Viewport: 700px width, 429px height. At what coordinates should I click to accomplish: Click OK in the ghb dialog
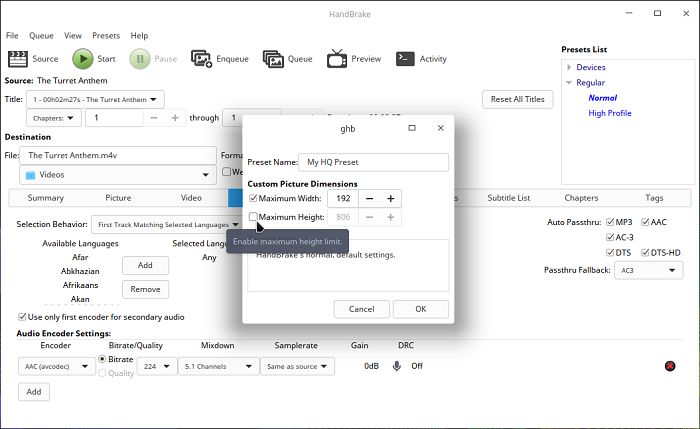420,309
